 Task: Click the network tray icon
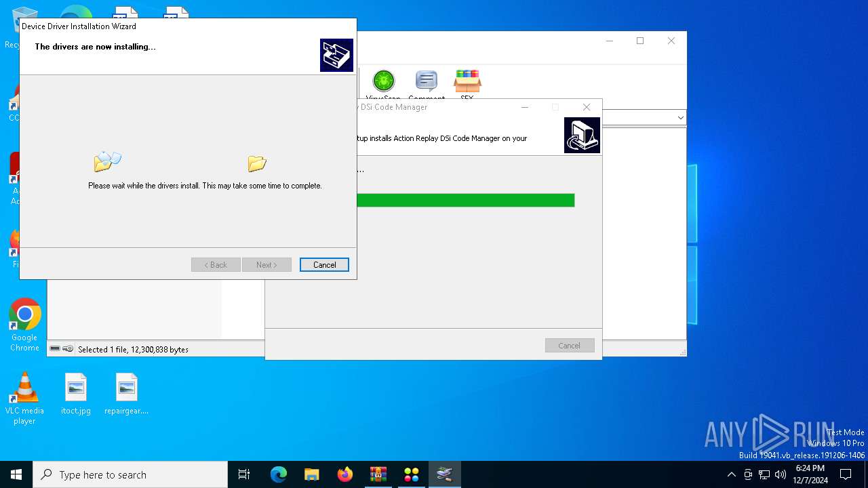coord(764,474)
